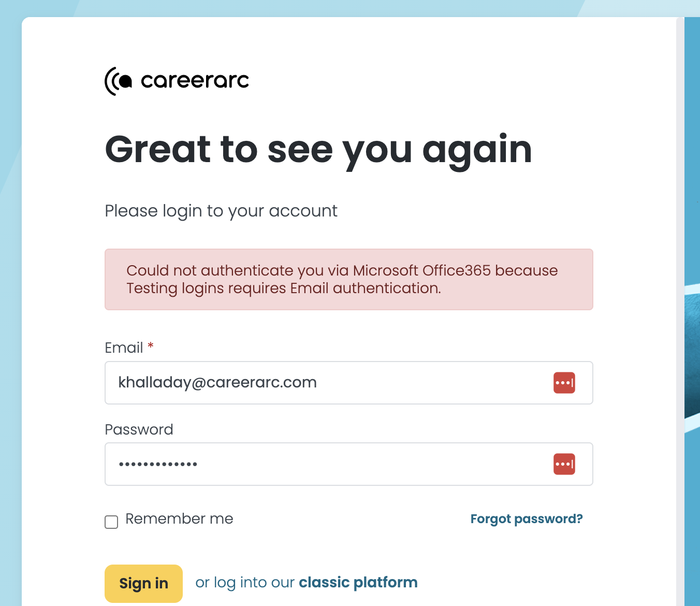Click the vertical scrollbar beside the login card
The height and width of the screenshot is (606, 700).
click(680, 311)
